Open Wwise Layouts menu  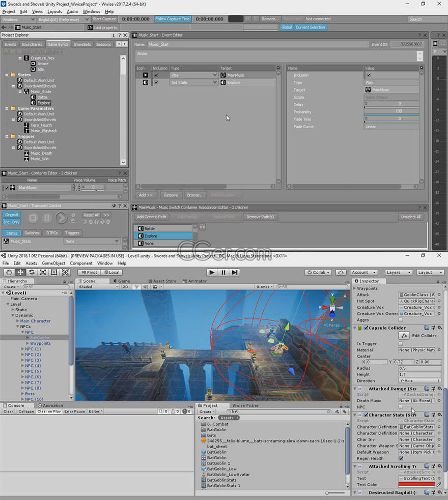(54, 12)
